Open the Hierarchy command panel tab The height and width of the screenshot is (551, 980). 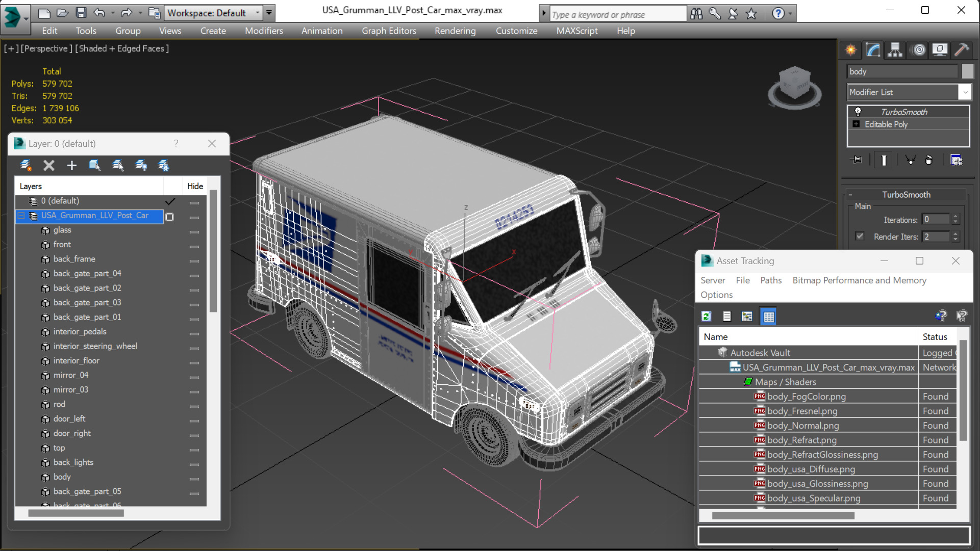(895, 50)
